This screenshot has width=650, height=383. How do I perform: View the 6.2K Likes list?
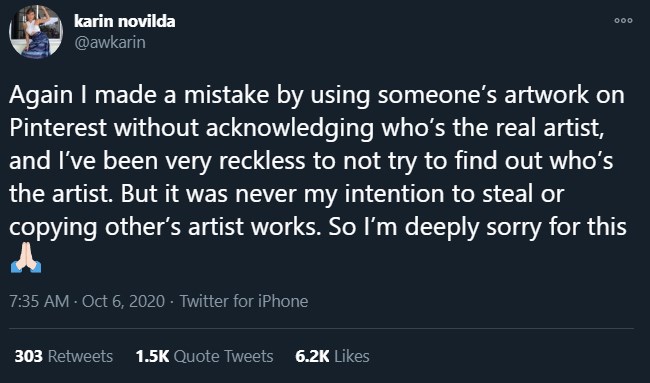pyautogui.click(x=332, y=356)
